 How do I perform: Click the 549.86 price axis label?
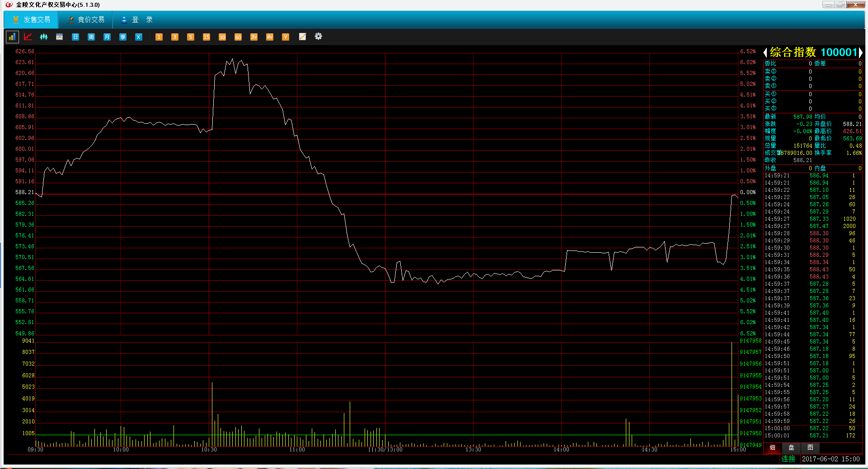pyautogui.click(x=25, y=334)
